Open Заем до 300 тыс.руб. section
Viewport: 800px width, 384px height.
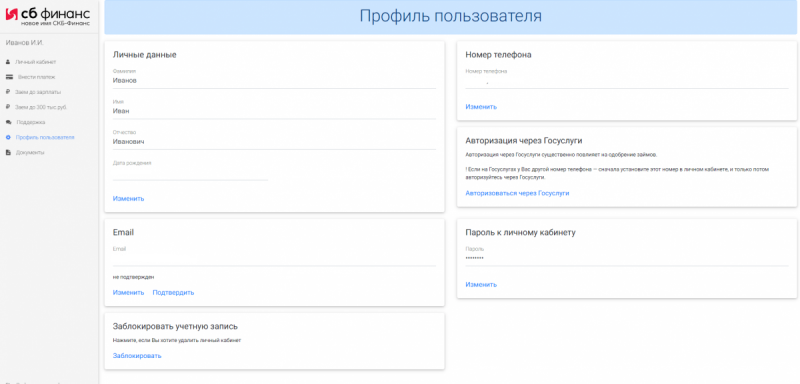[x=41, y=108]
